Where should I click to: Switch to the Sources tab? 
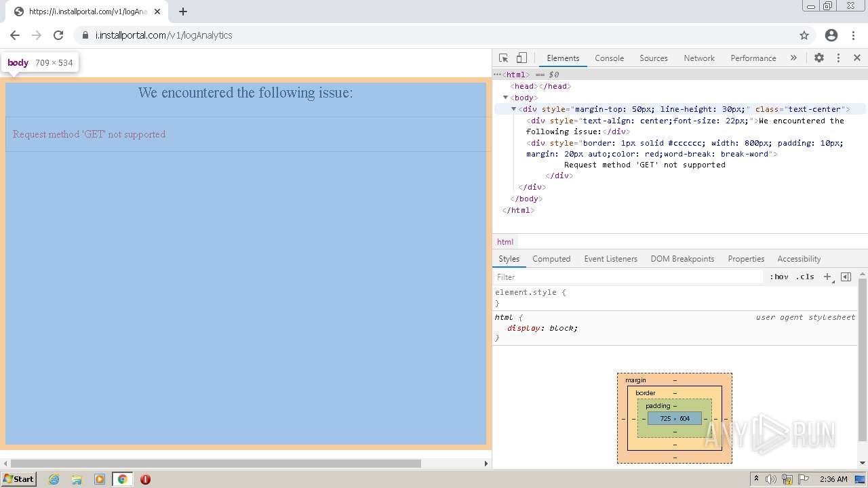pos(654,58)
